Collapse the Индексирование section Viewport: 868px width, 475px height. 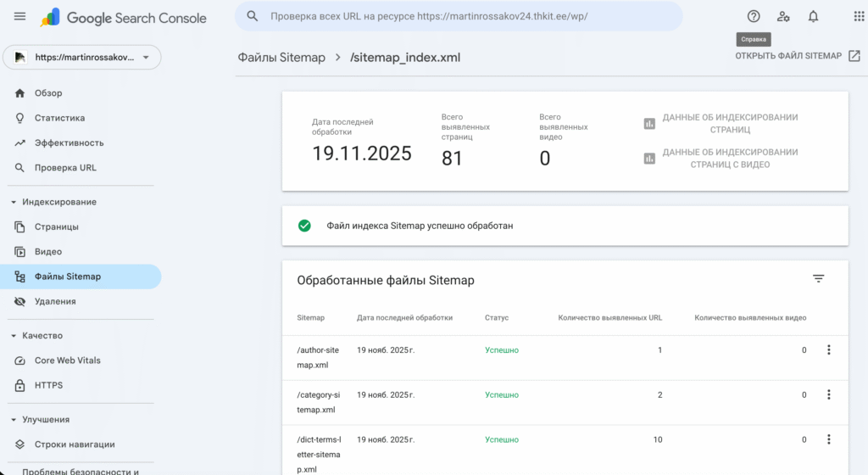pyautogui.click(x=14, y=202)
